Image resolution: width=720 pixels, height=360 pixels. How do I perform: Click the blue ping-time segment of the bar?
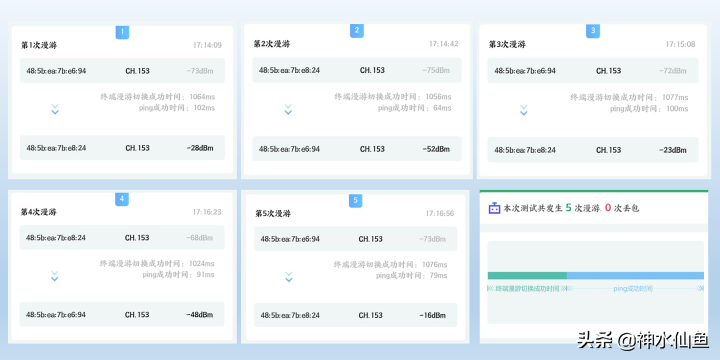[636, 276]
